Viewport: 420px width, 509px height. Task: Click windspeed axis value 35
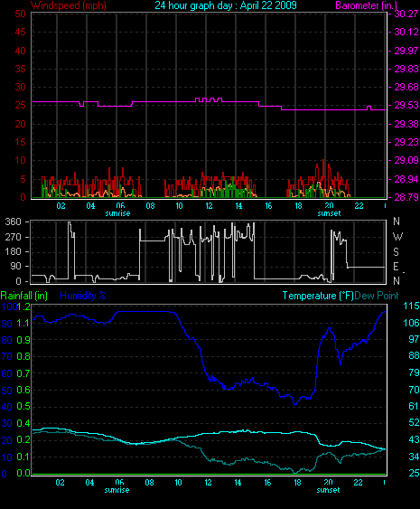coord(20,69)
